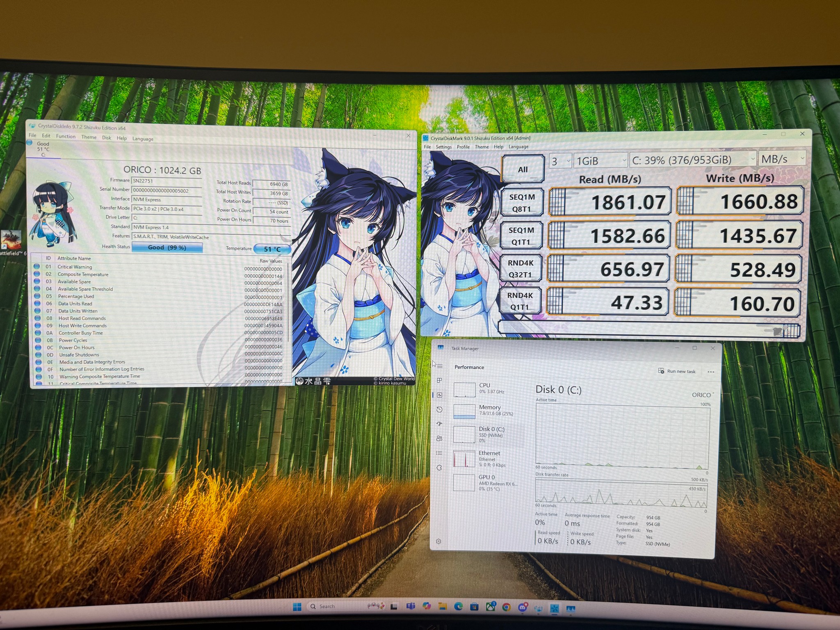Start the SEQ1M Q1T1 benchmark
The image size is (840, 630).
pos(521,236)
